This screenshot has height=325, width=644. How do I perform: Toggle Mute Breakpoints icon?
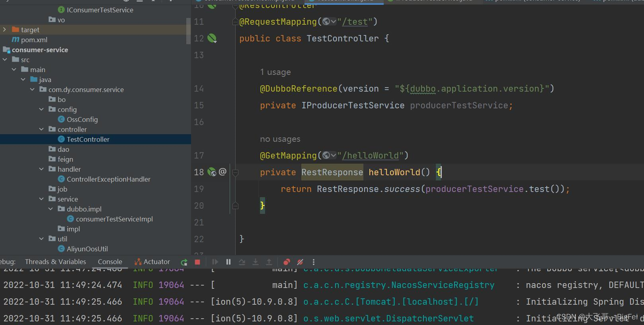(300, 262)
